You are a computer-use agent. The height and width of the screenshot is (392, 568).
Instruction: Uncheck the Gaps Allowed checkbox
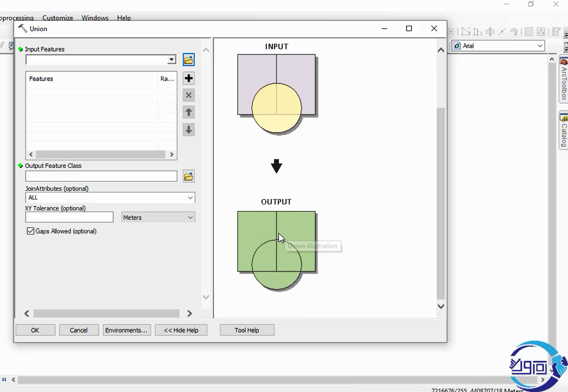tap(31, 231)
